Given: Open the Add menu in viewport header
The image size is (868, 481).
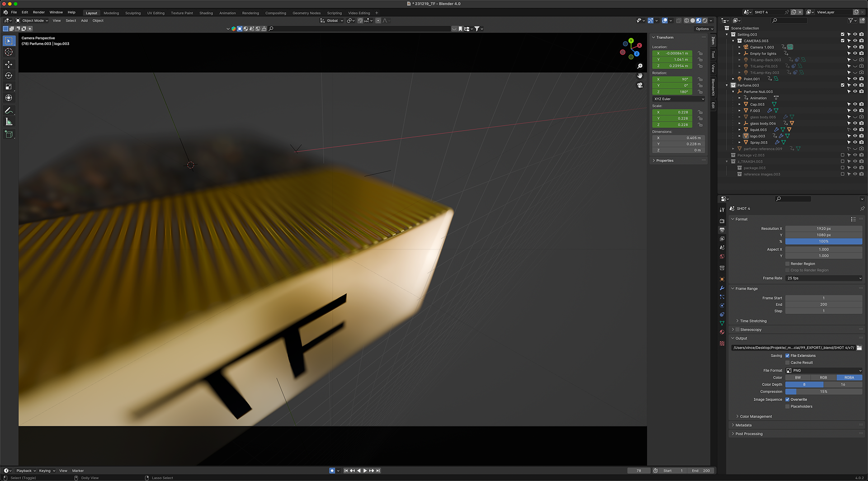Looking at the screenshot, I should click(x=84, y=20).
